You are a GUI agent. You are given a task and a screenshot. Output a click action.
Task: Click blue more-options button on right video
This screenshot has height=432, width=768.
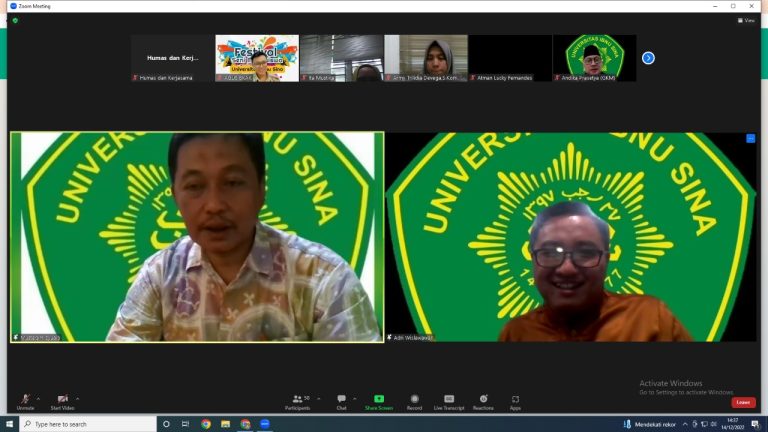point(750,139)
